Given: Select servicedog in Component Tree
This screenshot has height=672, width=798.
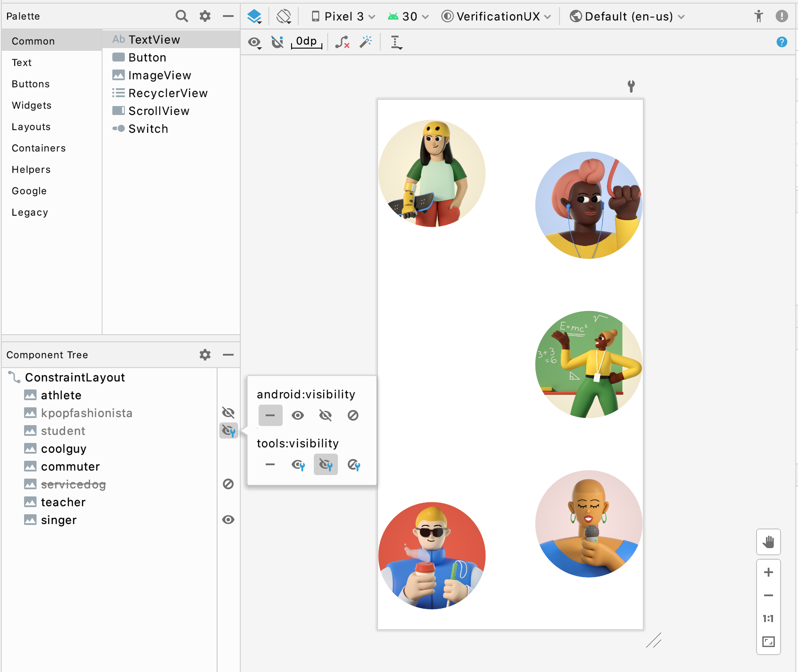Looking at the screenshot, I should (110, 484).
